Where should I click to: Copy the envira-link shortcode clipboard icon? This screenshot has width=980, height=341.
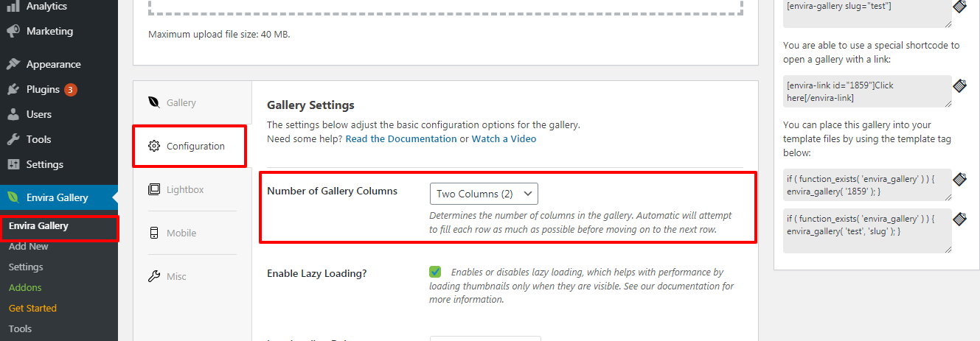(x=959, y=85)
